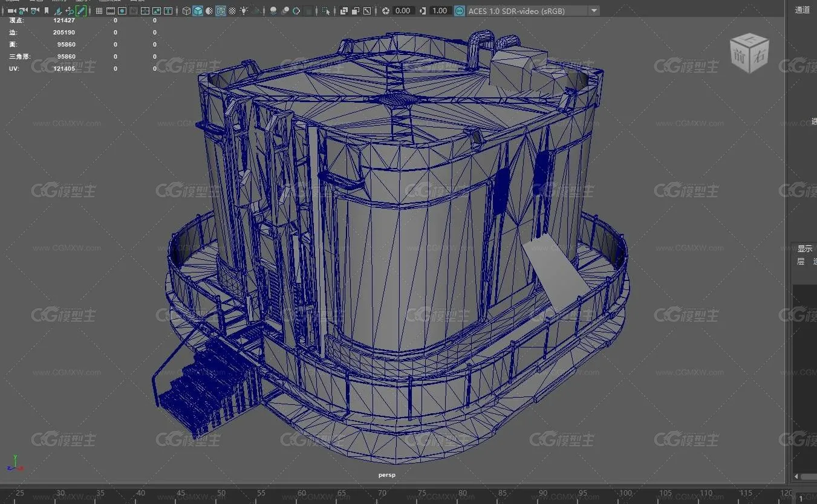Toggle the Isolate Select icon
The width and height of the screenshot is (817, 504).
325,11
